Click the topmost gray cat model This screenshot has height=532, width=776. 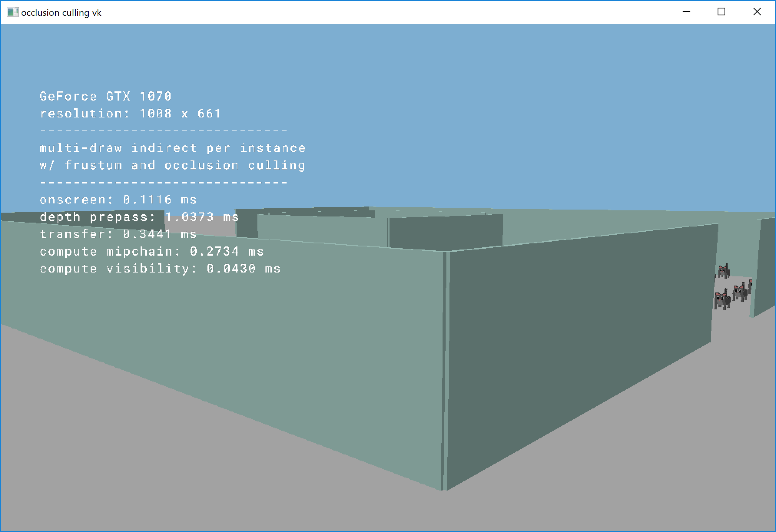[x=724, y=271]
